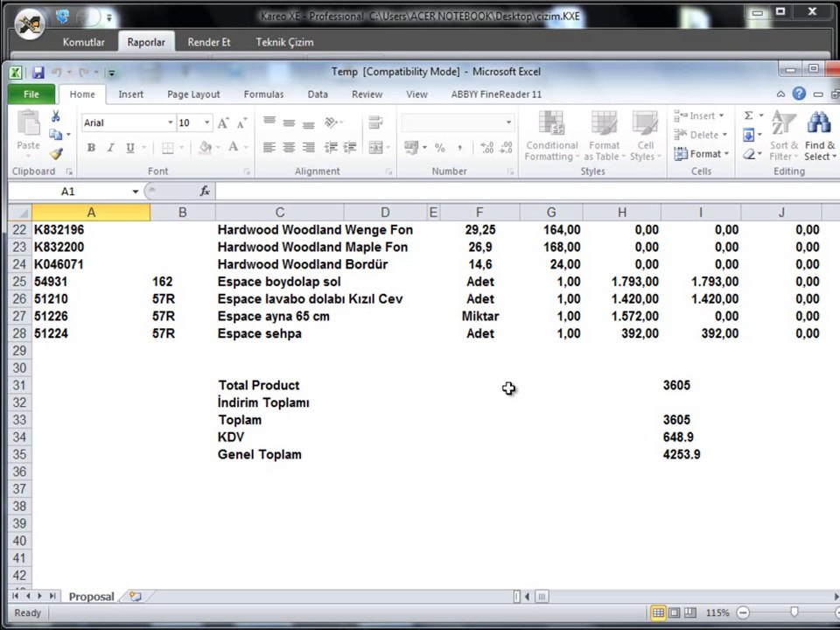The image size is (840, 630).
Task: Click the Wrap Text icon
Action: point(375,122)
